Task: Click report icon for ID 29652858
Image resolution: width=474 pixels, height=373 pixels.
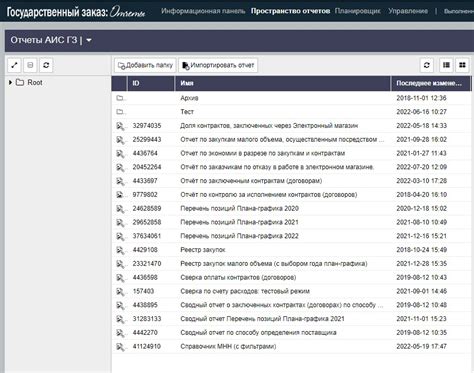Action: point(120,222)
